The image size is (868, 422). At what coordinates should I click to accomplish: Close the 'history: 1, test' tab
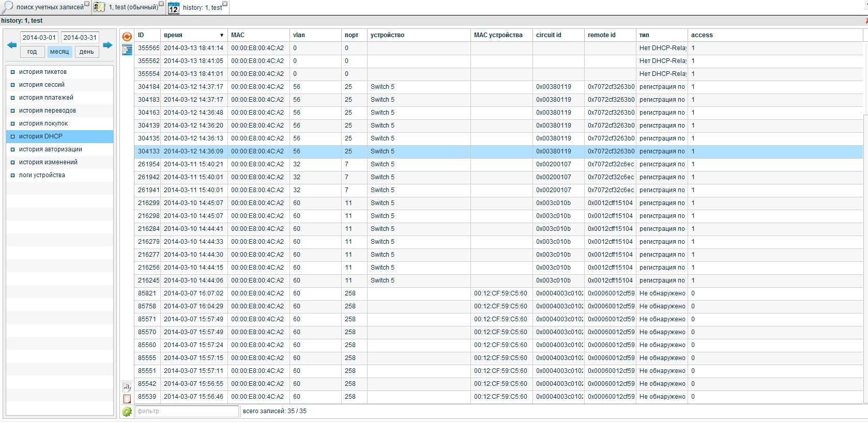(x=225, y=4)
